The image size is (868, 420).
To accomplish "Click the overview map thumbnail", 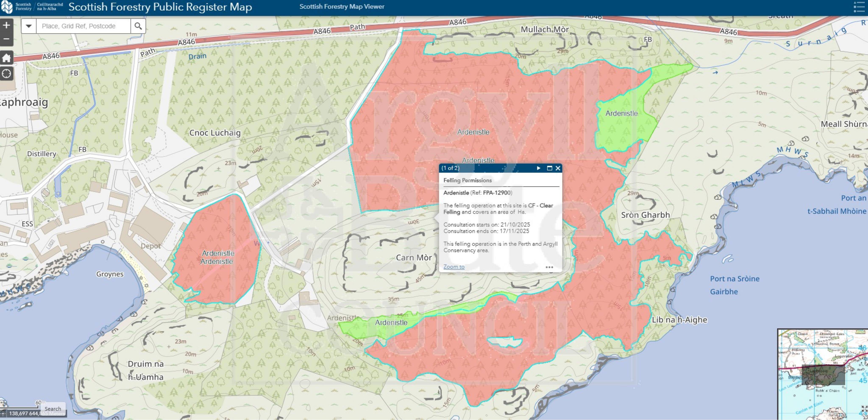I will click(822, 374).
